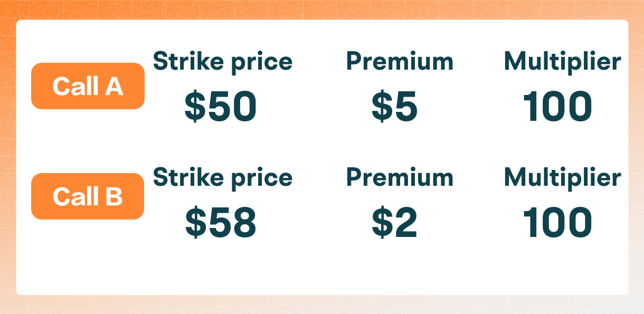Select the Premium label in Call A row
The height and width of the screenshot is (314, 644).
tap(400, 62)
